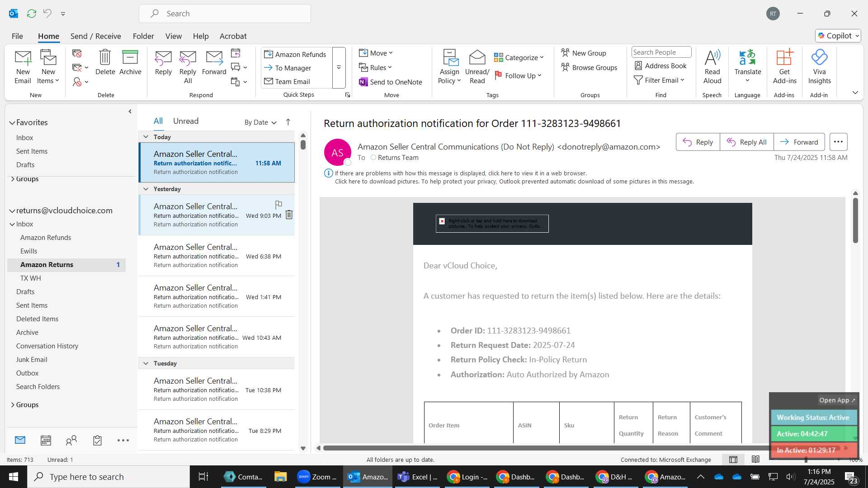Open the Address Book
Viewport: 868px width, 488px height.
click(x=660, y=66)
